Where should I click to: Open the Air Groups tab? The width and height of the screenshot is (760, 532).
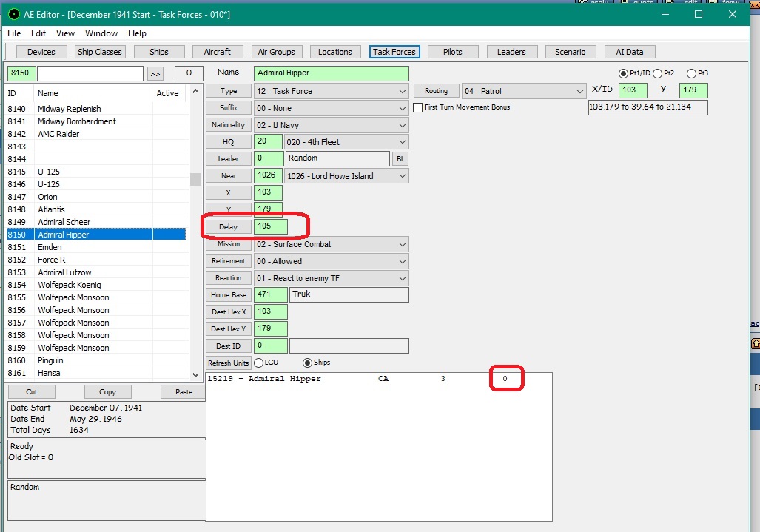(x=276, y=52)
